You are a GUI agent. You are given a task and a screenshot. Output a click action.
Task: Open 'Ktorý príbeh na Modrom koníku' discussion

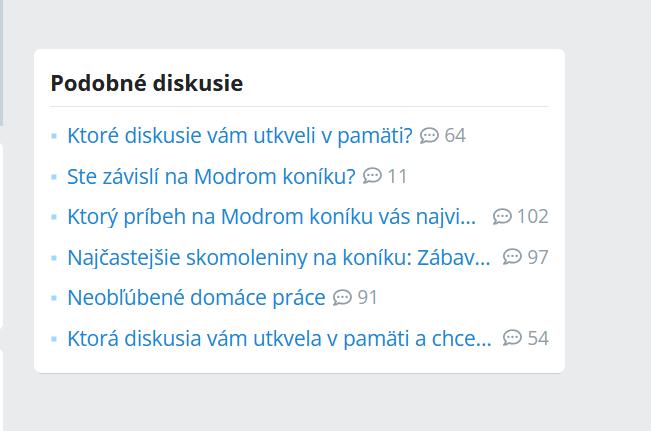(x=271, y=217)
